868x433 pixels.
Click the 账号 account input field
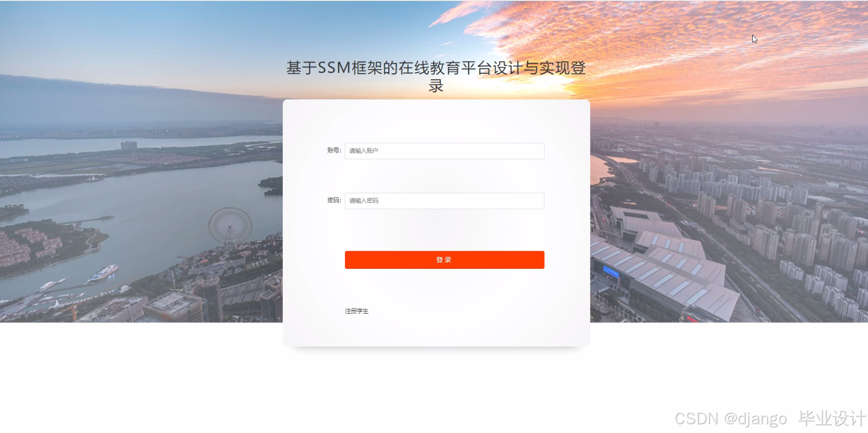[445, 151]
